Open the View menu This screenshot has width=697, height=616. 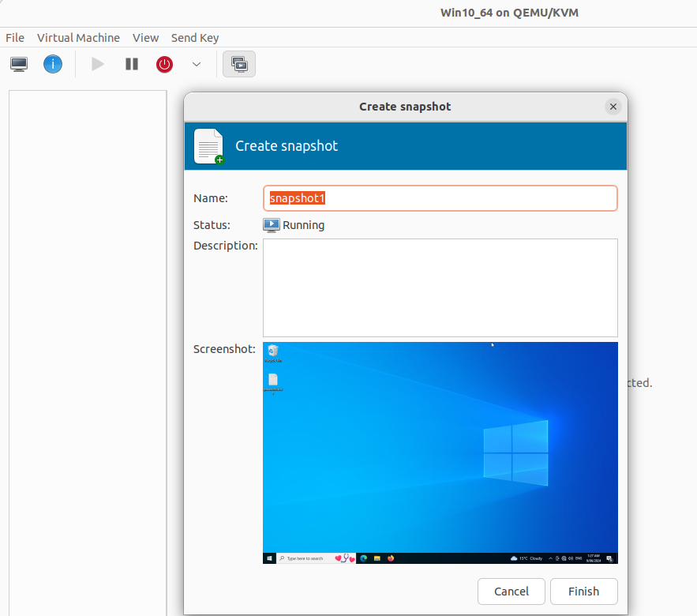(145, 38)
